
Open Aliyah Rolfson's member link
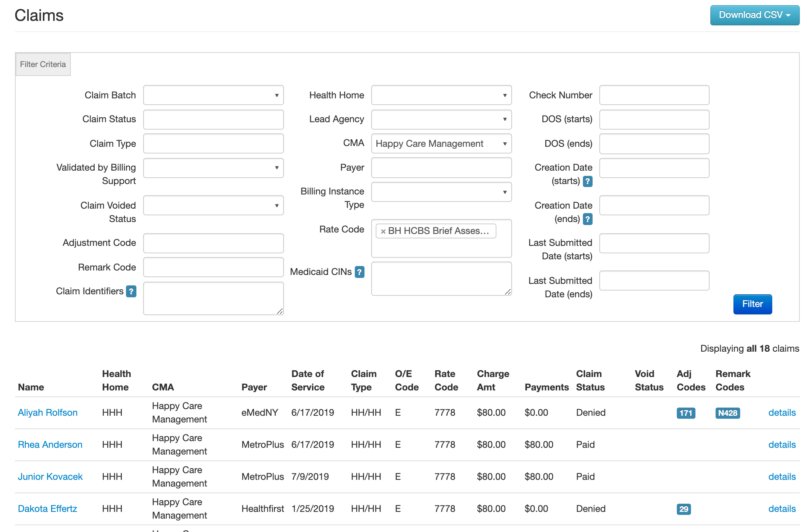pos(48,413)
